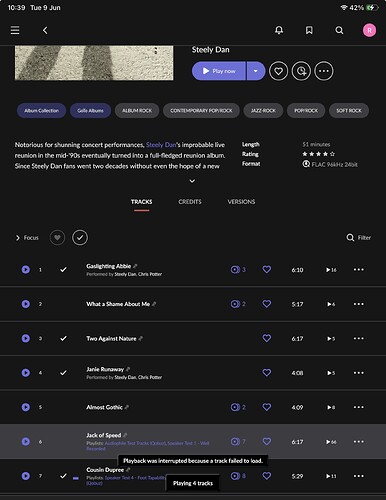Play track Cousin Dupree
The height and width of the screenshot is (500, 386).
click(26, 476)
